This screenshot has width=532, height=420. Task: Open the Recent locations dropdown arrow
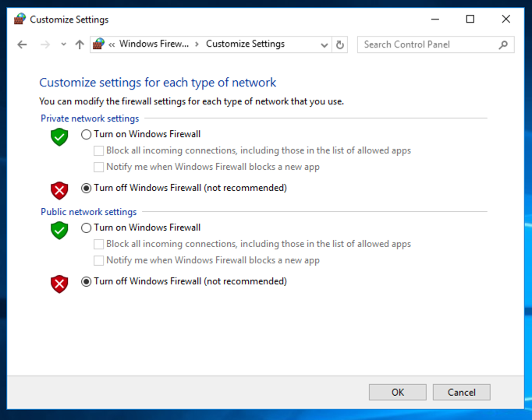point(62,45)
